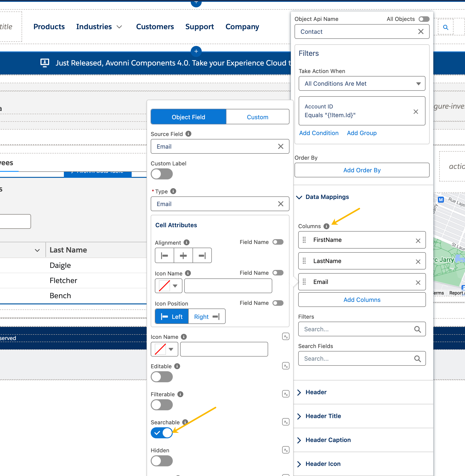Click the Search Fields input box
The image size is (465, 476).
click(x=358, y=359)
